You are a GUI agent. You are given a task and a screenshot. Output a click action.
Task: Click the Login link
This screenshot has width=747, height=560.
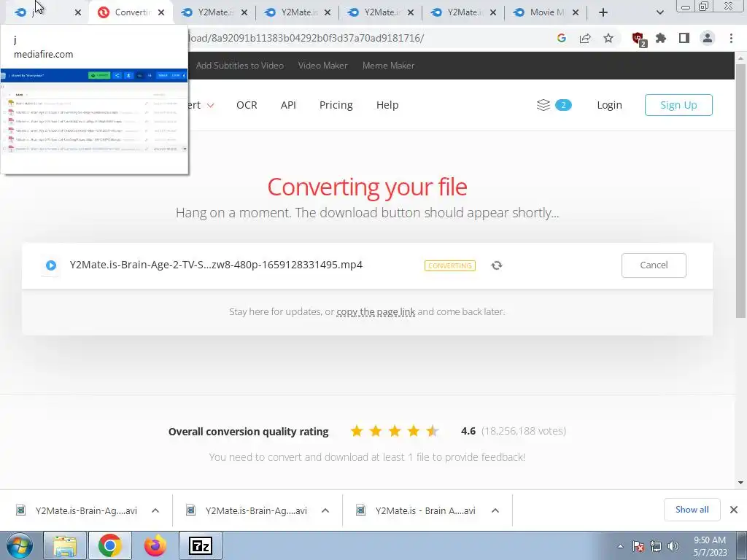609,105
